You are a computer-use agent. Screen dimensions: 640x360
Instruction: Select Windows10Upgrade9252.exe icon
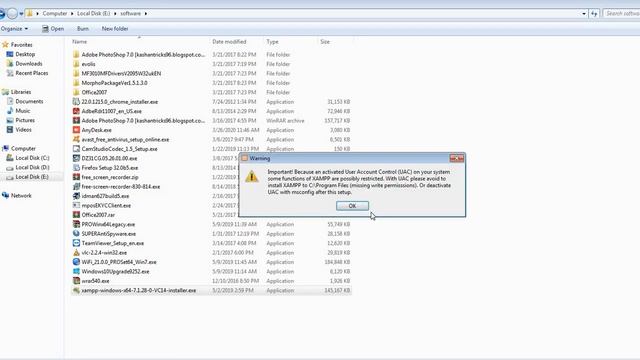point(76,271)
